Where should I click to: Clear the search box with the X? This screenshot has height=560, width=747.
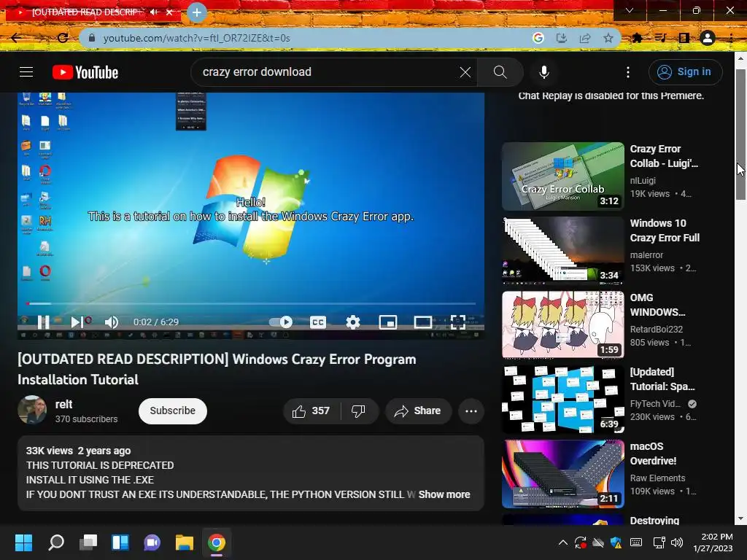[x=465, y=72]
